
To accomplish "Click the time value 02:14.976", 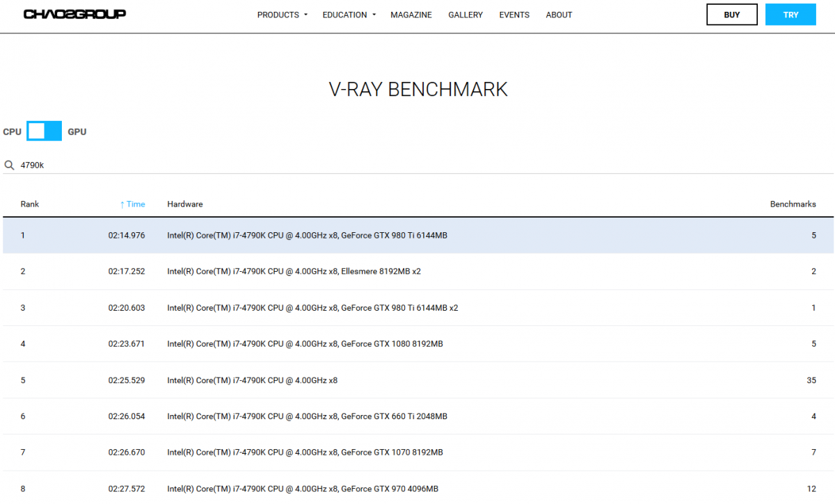I will coord(127,236).
